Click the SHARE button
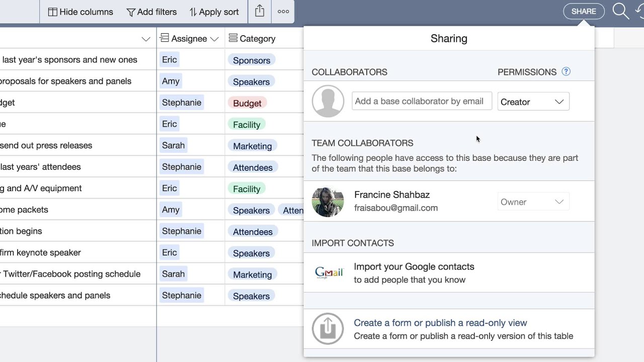The height and width of the screenshot is (362, 644). click(584, 12)
